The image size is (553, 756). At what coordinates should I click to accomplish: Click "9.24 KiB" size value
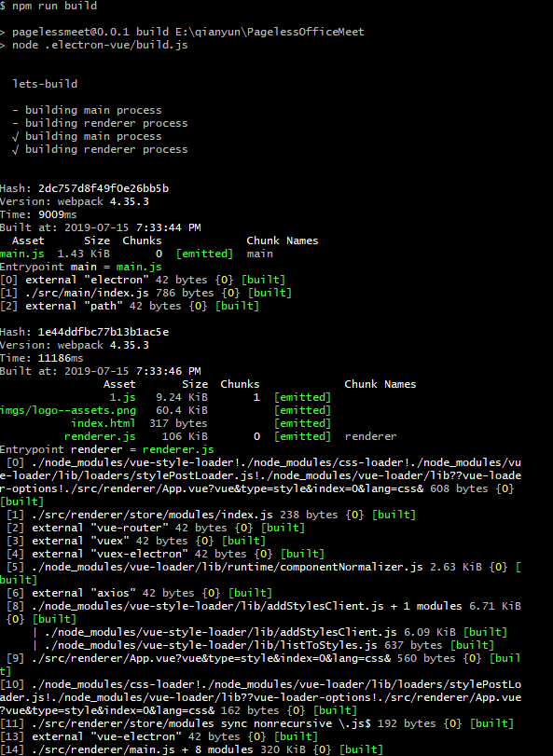182,397
